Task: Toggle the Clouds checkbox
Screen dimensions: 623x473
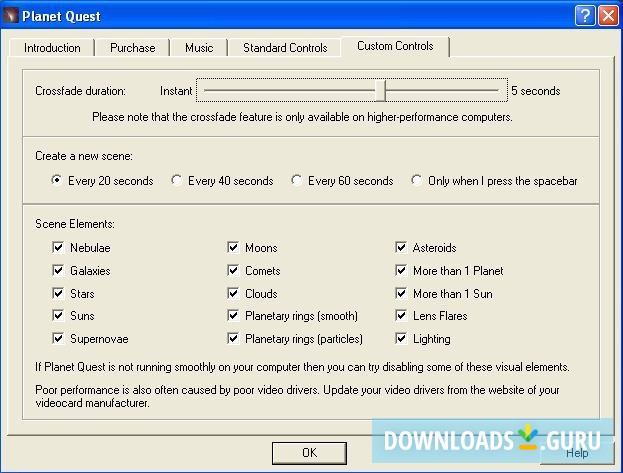Action: [x=233, y=294]
